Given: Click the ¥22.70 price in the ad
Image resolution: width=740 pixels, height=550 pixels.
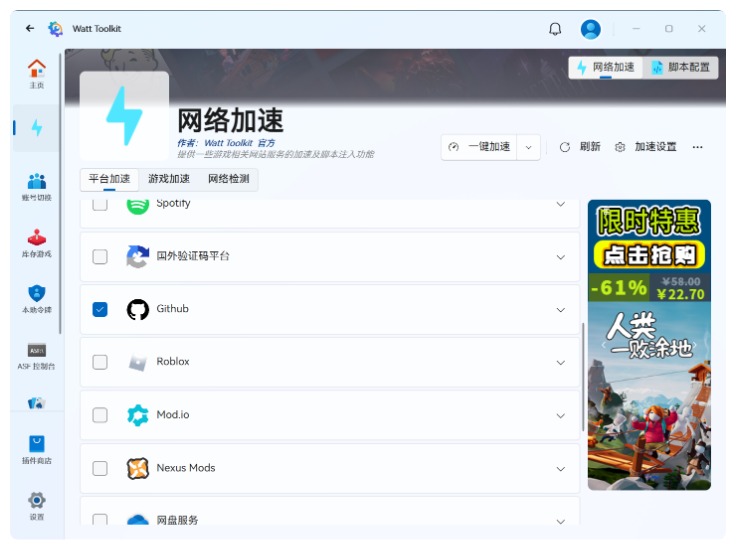Looking at the screenshot, I should click(681, 295).
